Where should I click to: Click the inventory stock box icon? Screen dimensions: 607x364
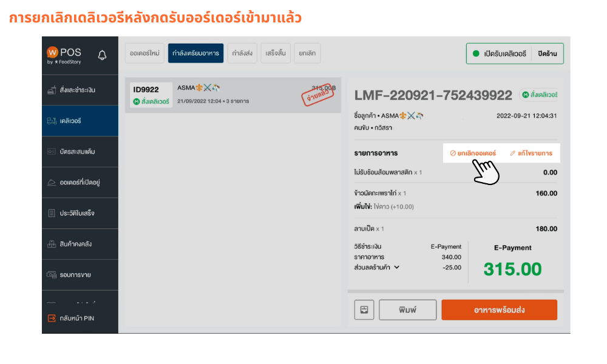coord(52,244)
